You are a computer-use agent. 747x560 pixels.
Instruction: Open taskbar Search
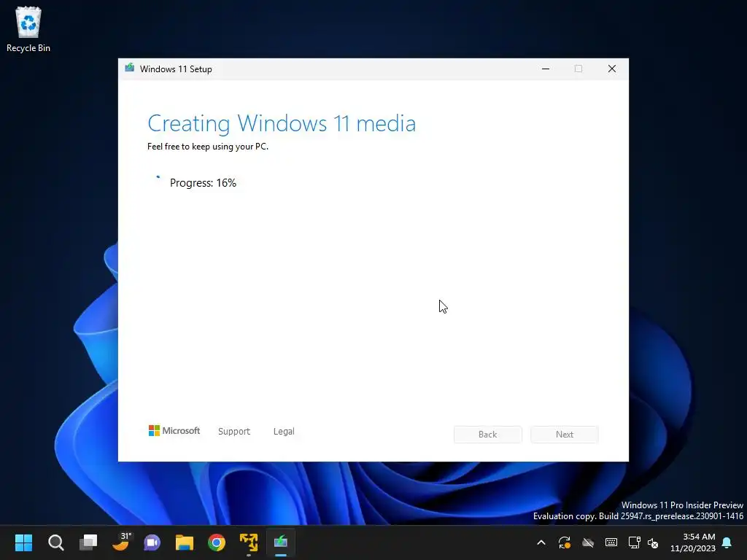point(55,542)
